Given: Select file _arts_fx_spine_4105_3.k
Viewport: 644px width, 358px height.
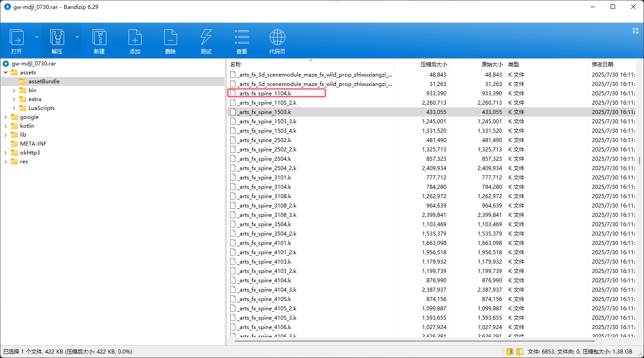Looking at the screenshot, I should tap(267, 318).
